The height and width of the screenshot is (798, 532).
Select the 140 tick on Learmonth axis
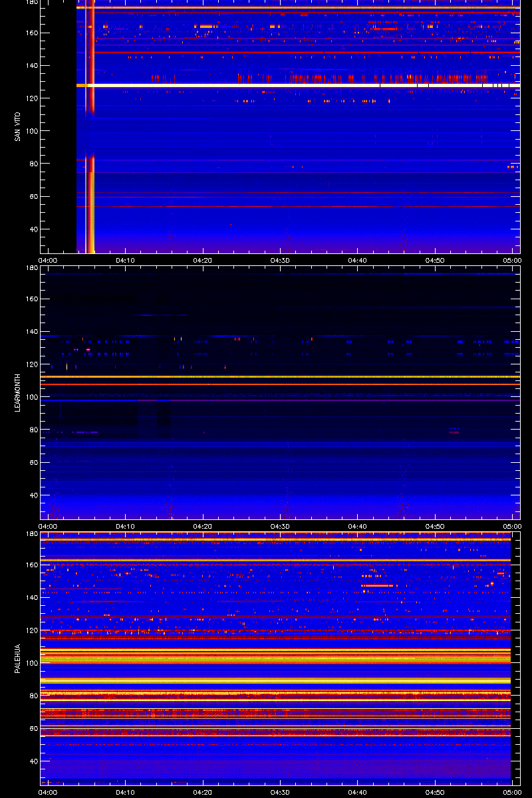coord(31,331)
